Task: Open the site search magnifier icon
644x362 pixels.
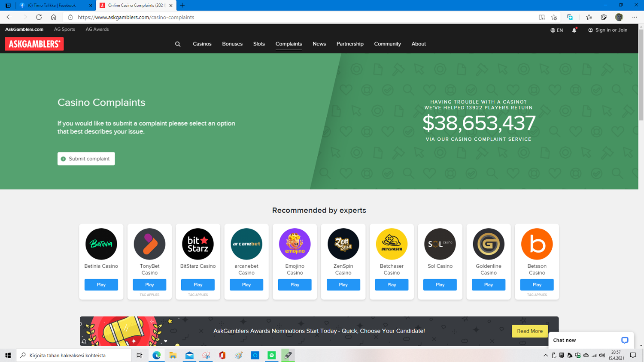Action: [178, 44]
